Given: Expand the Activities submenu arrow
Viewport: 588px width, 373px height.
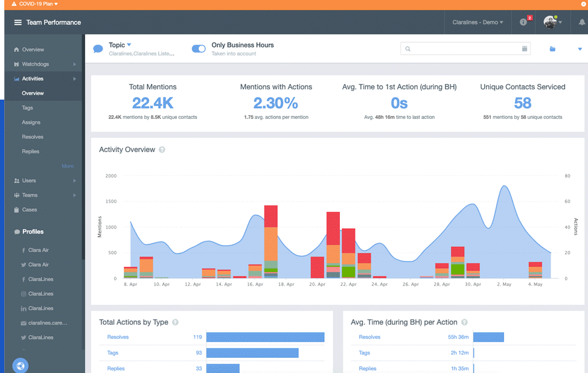Looking at the screenshot, I should pos(74,78).
